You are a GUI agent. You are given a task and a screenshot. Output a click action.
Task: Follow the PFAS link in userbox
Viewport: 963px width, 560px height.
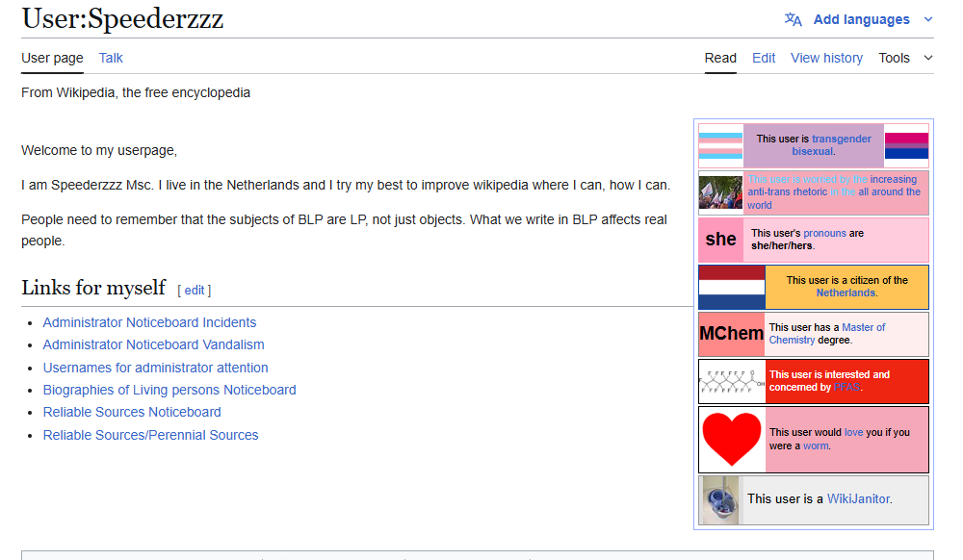(x=846, y=387)
